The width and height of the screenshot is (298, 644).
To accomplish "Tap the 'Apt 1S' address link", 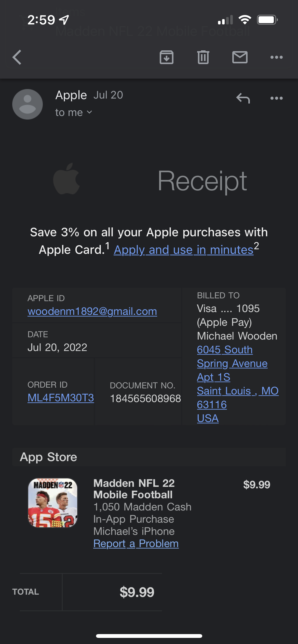I will pos(213,377).
